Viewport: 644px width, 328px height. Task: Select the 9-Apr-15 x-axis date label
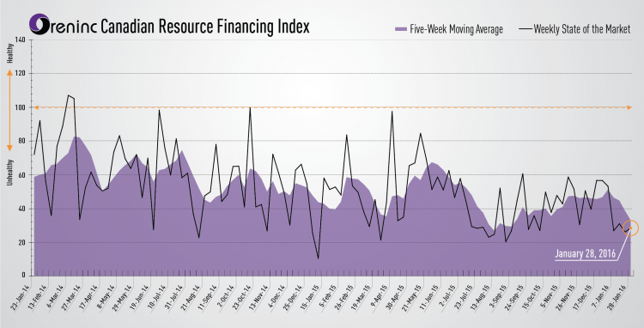point(380,297)
